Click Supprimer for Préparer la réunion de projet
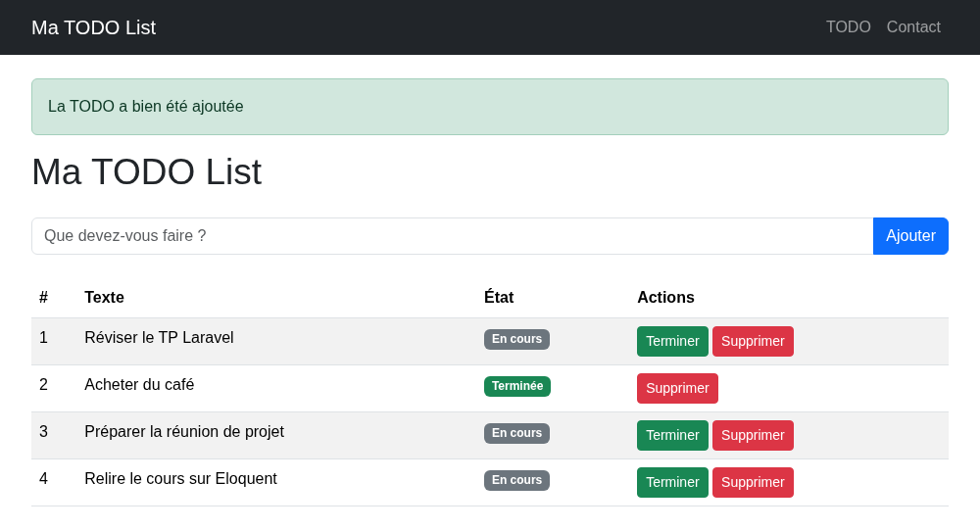Viewport: 980px width, 530px height. [x=753, y=435]
